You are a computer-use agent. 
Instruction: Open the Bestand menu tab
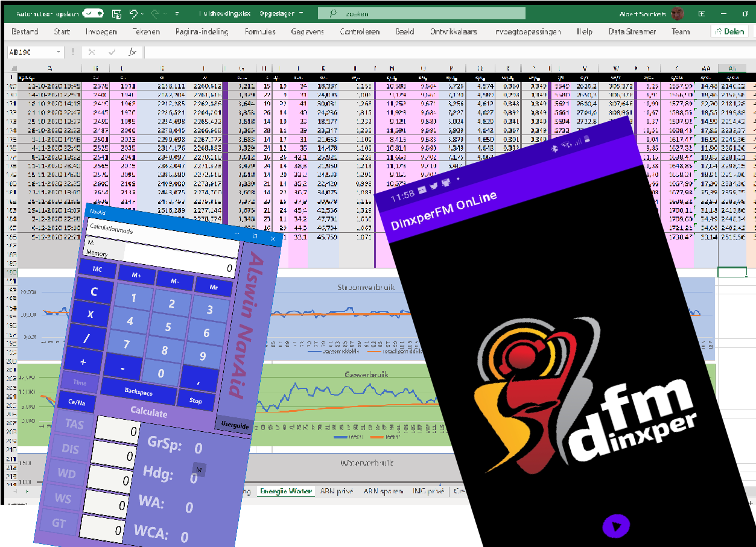click(25, 32)
